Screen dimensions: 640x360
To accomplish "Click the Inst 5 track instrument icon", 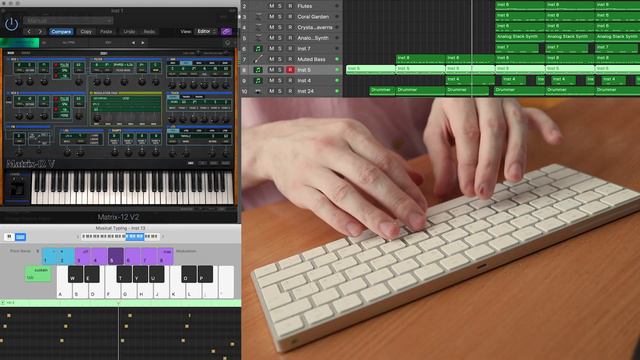I will [258, 70].
